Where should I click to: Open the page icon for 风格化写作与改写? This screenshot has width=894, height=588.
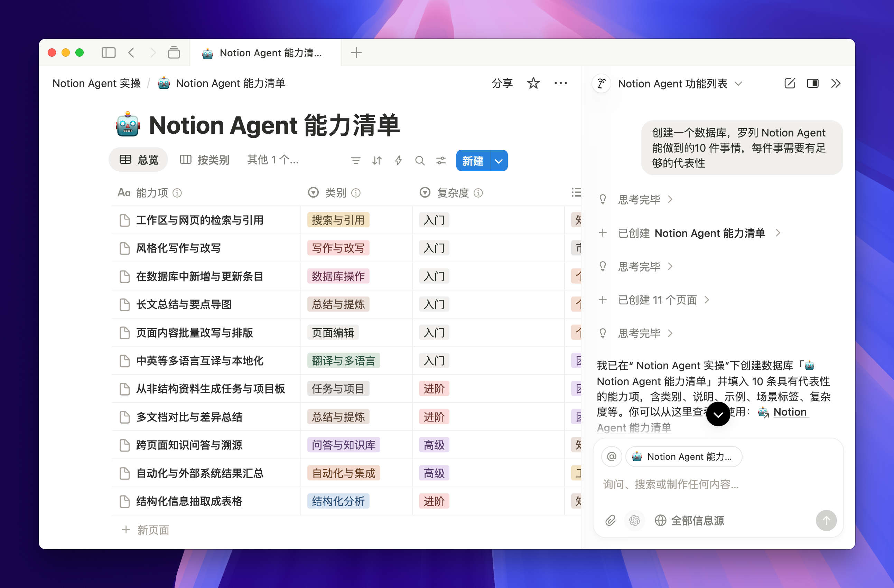(x=124, y=248)
